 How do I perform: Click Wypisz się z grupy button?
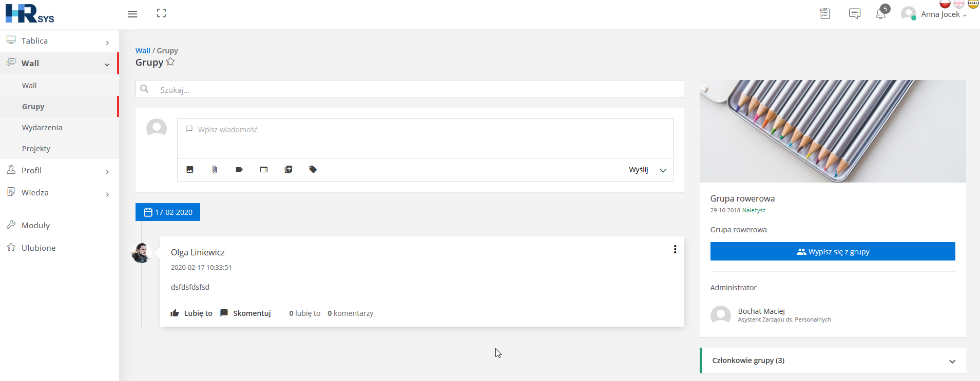tap(833, 251)
